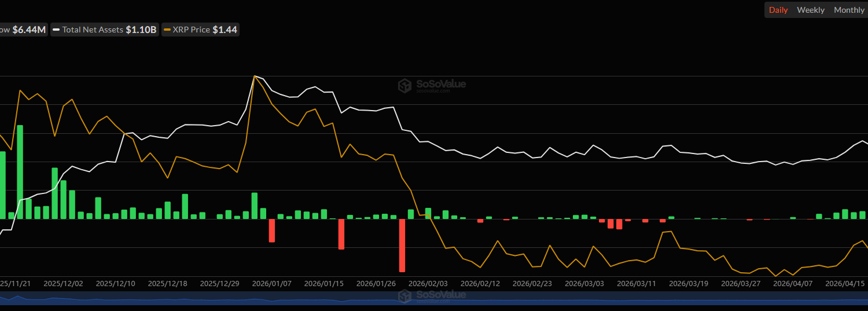Click the red outflow bar above 2026/01/15

pos(341,234)
